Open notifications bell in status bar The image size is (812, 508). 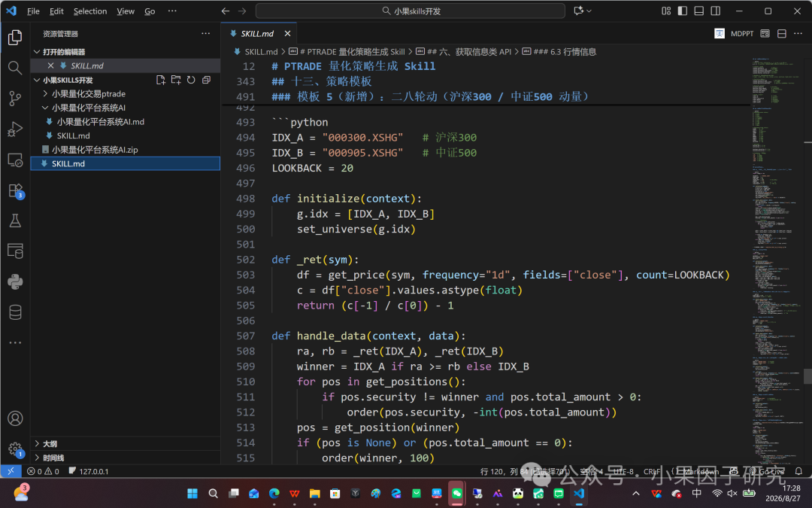point(798,471)
